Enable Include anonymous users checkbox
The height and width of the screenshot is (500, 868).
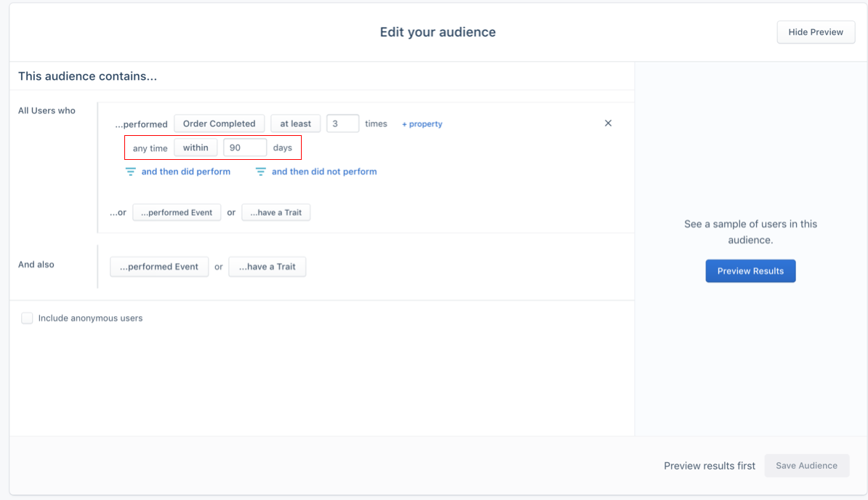click(27, 318)
